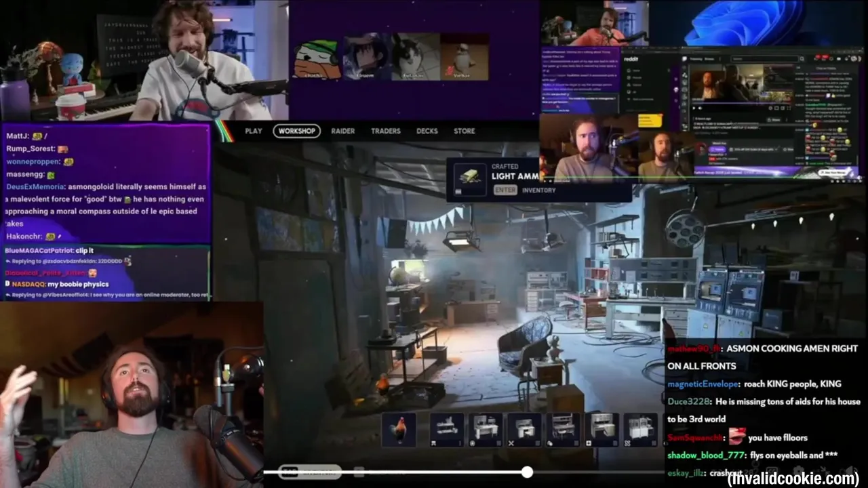Click the lips emote in SamSquanchh message
This screenshot has width=868, height=488.
[x=736, y=436]
